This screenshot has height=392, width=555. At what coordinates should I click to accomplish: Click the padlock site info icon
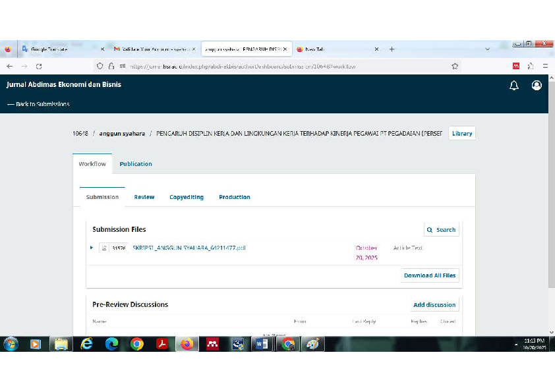pos(111,66)
